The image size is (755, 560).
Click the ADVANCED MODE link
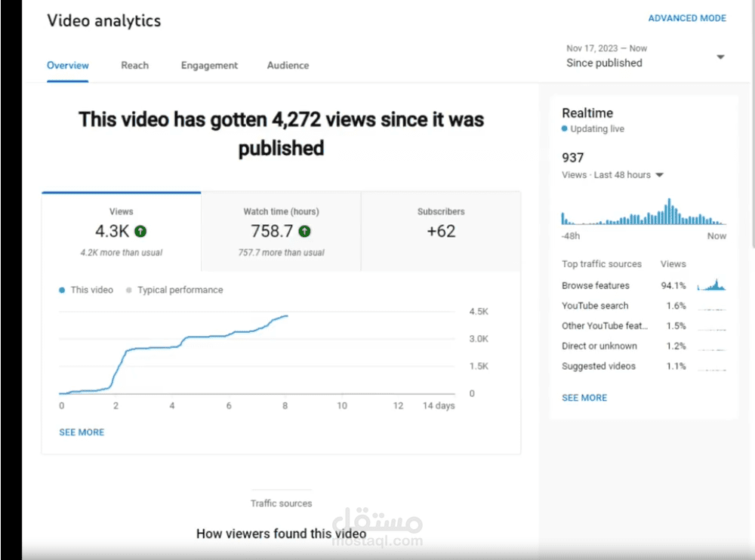pyautogui.click(x=687, y=18)
